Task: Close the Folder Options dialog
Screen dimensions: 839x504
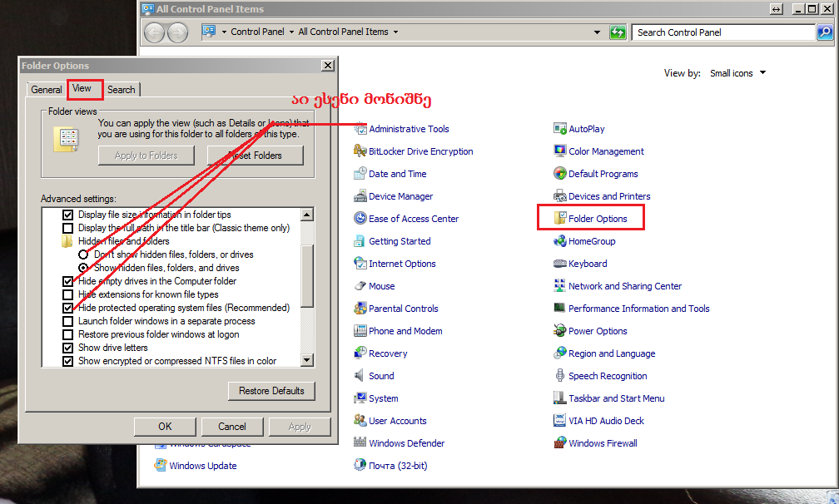Action: click(328, 66)
